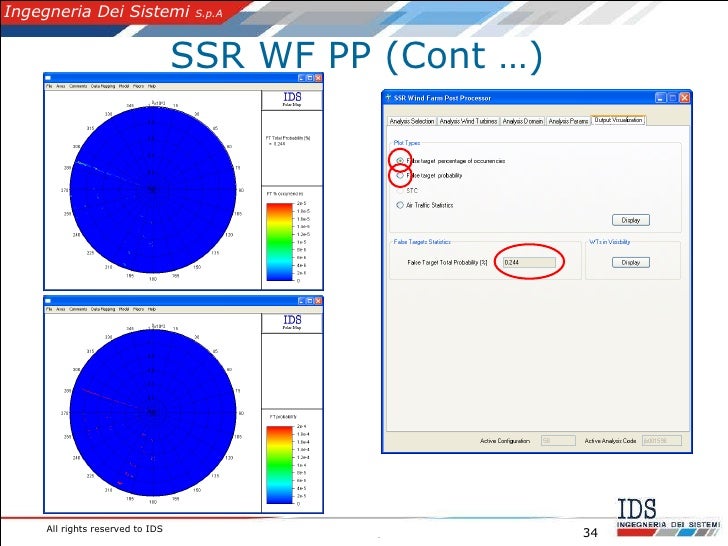
Task: Click the lower polar map window title icon
Action: (x=48, y=301)
